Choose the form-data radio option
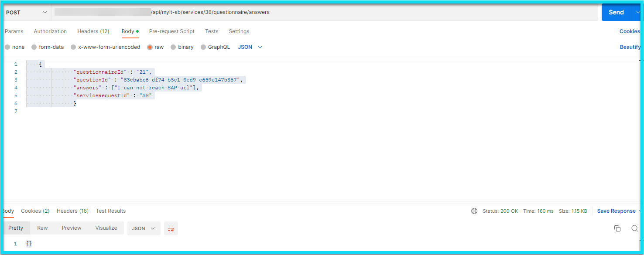 [34, 47]
